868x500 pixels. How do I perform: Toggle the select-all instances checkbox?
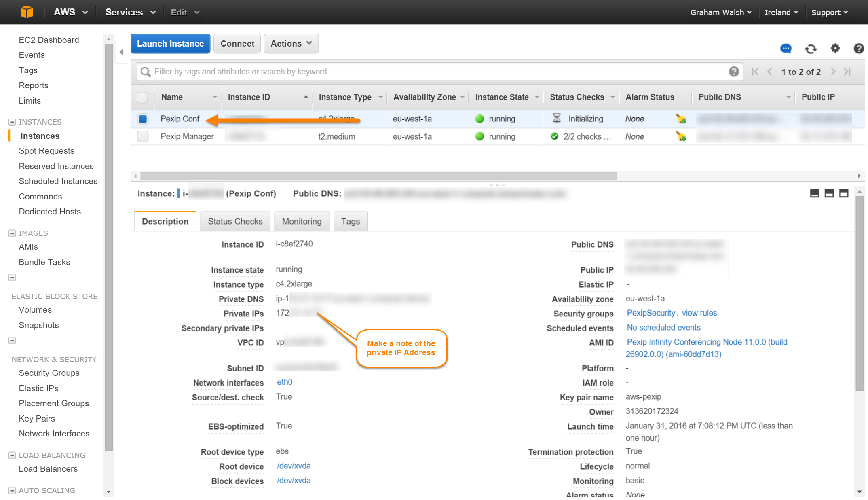(x=142, y=97)
